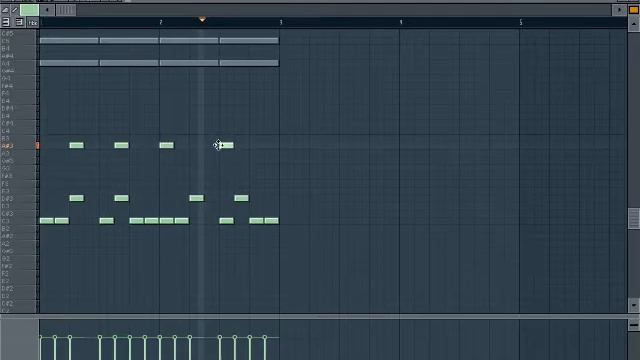
Task: Click the vertical scrollbar down arrow
Action: pos(633,305)
